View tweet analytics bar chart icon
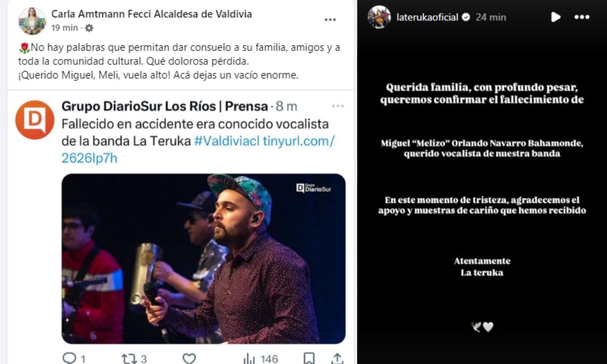Viewport: 607px width, 364px height. point(249,359)
